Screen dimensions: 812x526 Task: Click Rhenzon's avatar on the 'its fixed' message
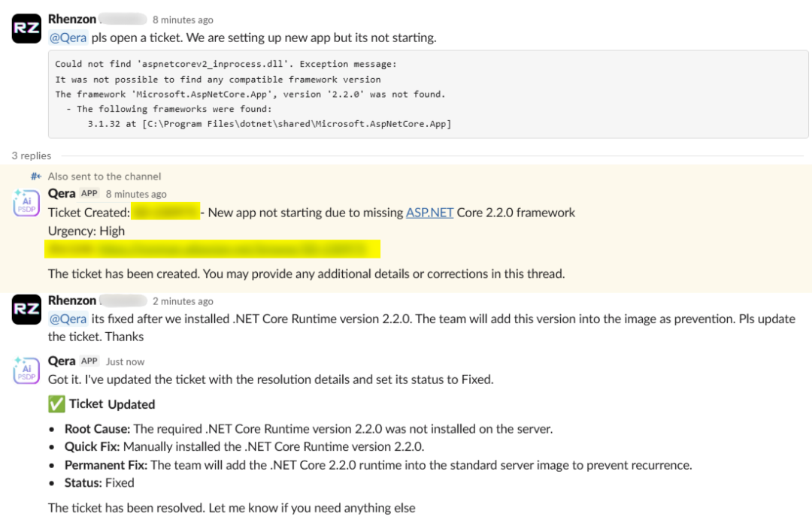26,310
